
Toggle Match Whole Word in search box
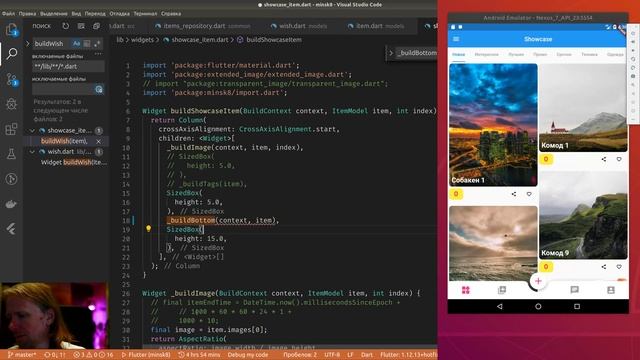(87, 43)
